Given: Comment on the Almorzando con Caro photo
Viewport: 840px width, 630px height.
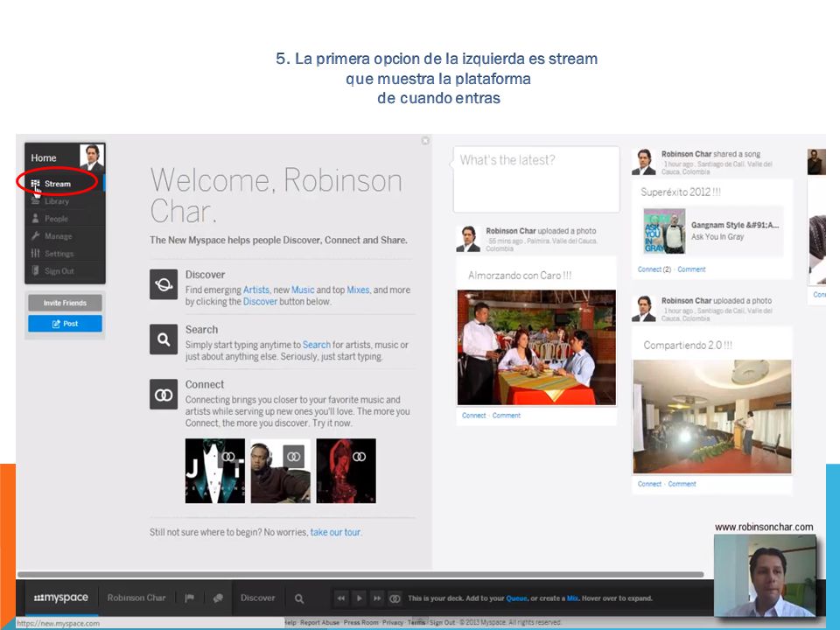Looking at the screenshot, I should point(507,415).
